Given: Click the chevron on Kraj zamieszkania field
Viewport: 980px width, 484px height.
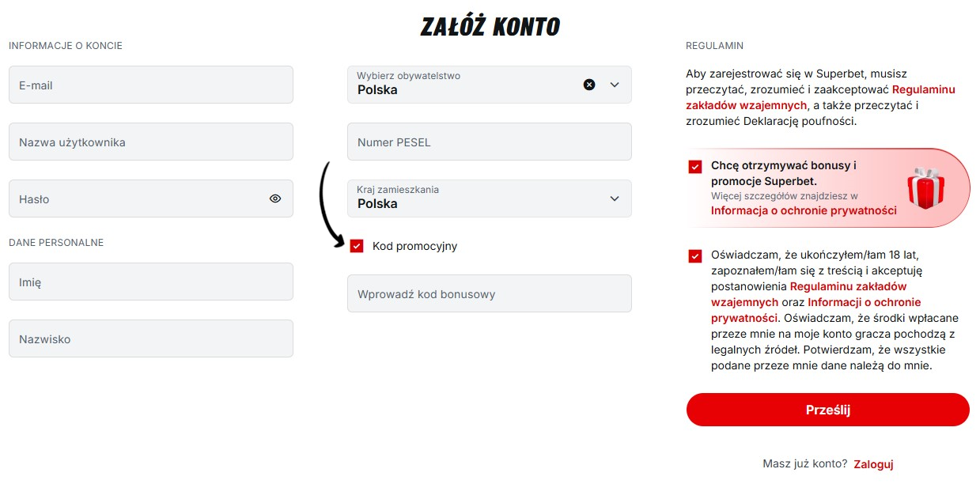Looking at the screenshot, I should (614, 199).
